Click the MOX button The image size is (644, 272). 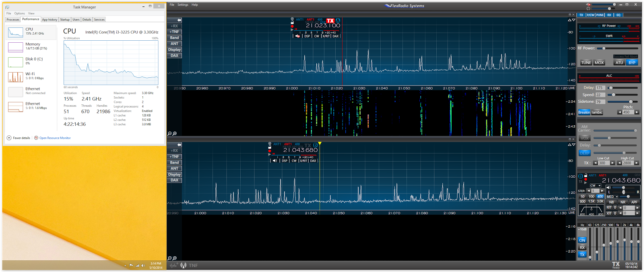(x=599, y=62)
